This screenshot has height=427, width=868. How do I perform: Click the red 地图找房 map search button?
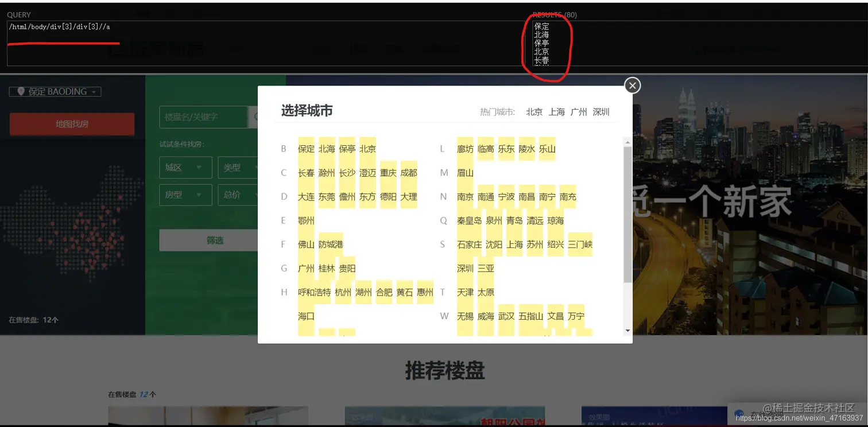(72, 124)
